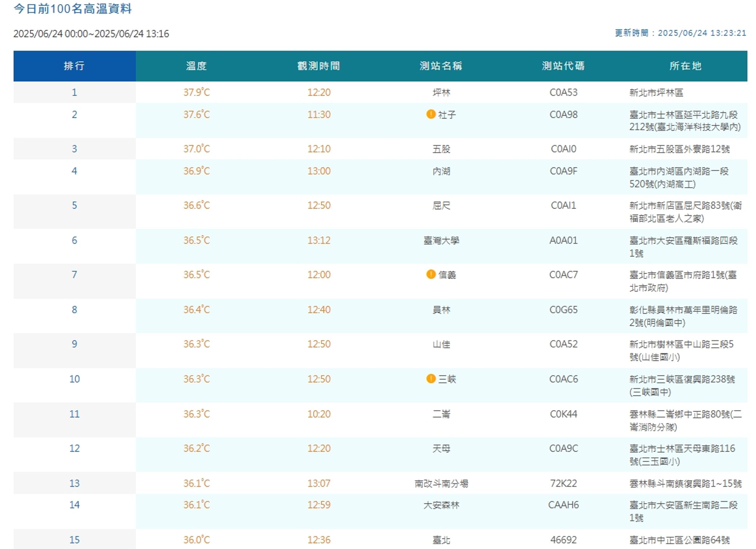Image resolution: width=756 pixels, height=549 pixels.
Task: Click the 測站代碼 column header
Action: click(563, 66)
